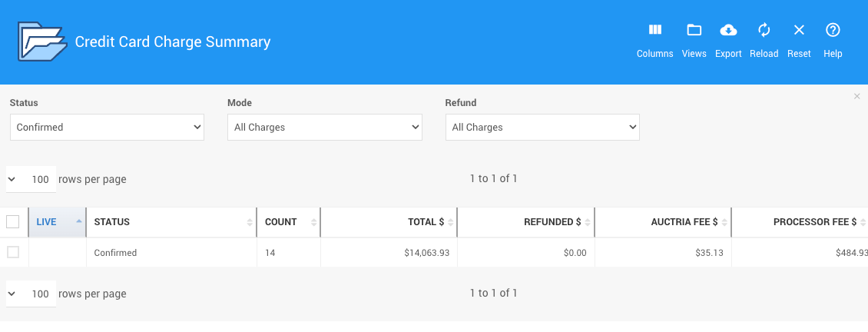The image size is (868, 332).
Task: Reset the filters with the X icon
Action: pyautogui.click(x=799, y=31)
